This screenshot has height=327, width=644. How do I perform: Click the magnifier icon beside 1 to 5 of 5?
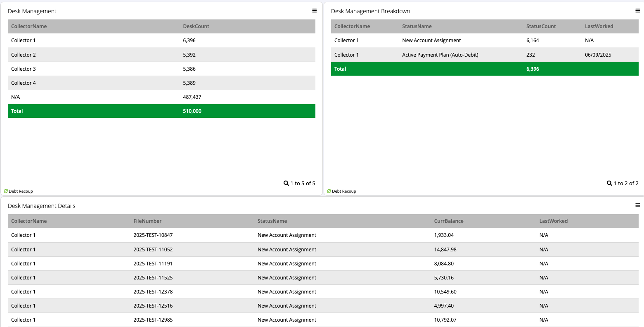pyautogui.click(x=286, y=183)
